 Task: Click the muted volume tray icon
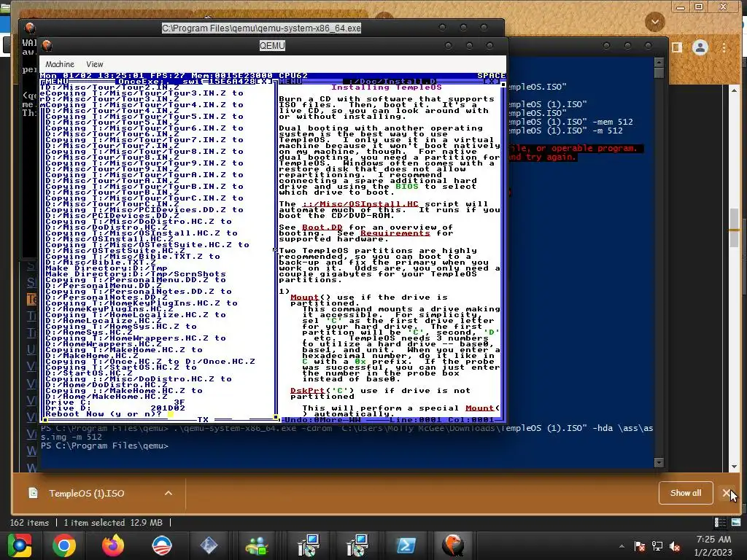675,546
